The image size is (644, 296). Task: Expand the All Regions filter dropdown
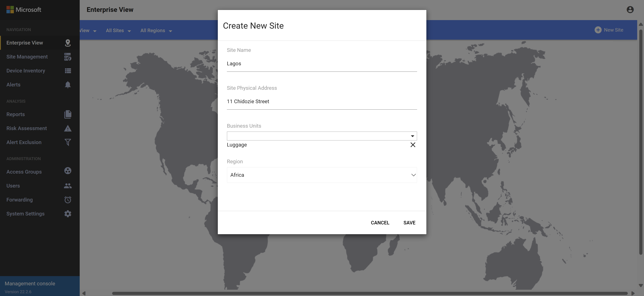point(156,31)
